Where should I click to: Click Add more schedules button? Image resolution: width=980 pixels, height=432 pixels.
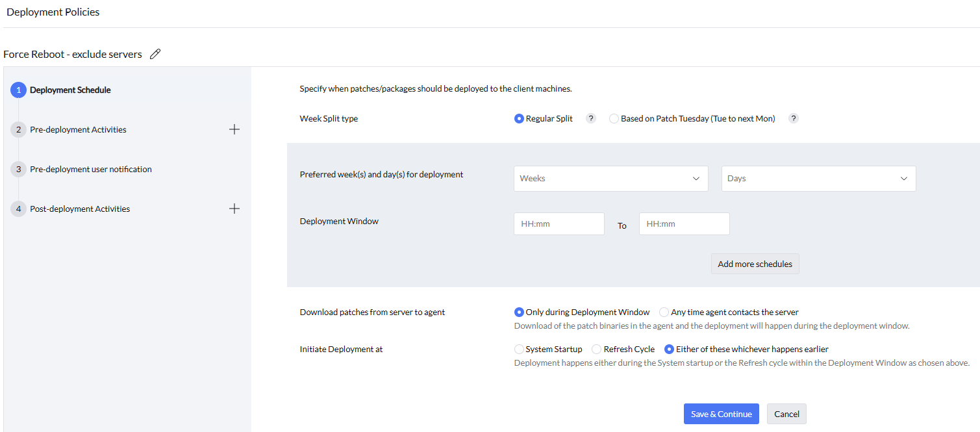coord(755,264)
